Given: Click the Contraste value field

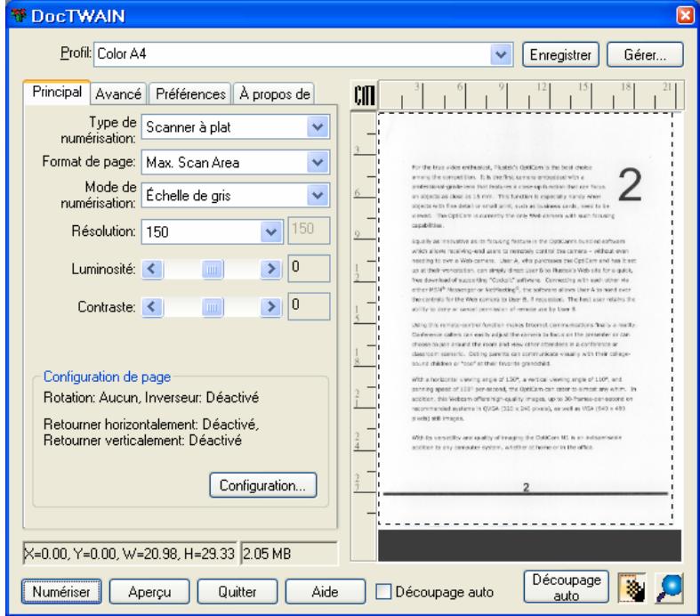Looking at the screenshot, I should point(309,306).
